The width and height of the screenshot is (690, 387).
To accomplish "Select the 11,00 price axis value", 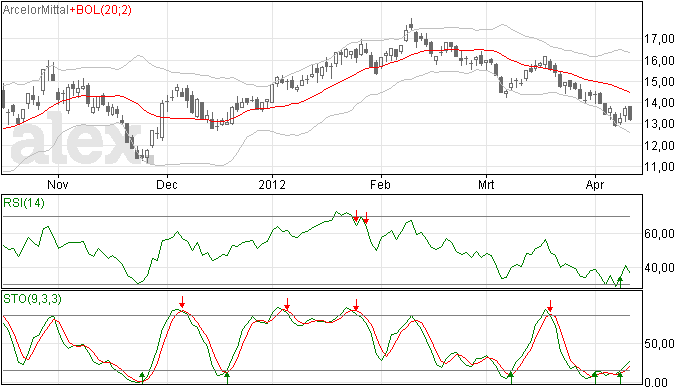I will 659,167.
